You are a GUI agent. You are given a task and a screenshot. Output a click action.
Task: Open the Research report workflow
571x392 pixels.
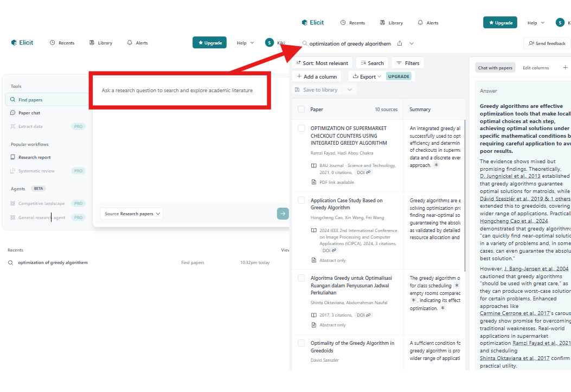pyautogui.click(x=33, y=156)
